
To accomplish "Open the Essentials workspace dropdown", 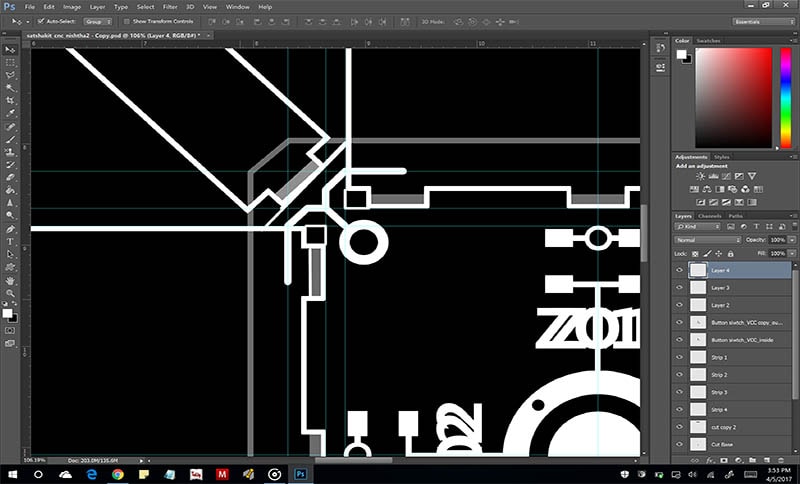I will click(764, 22).
